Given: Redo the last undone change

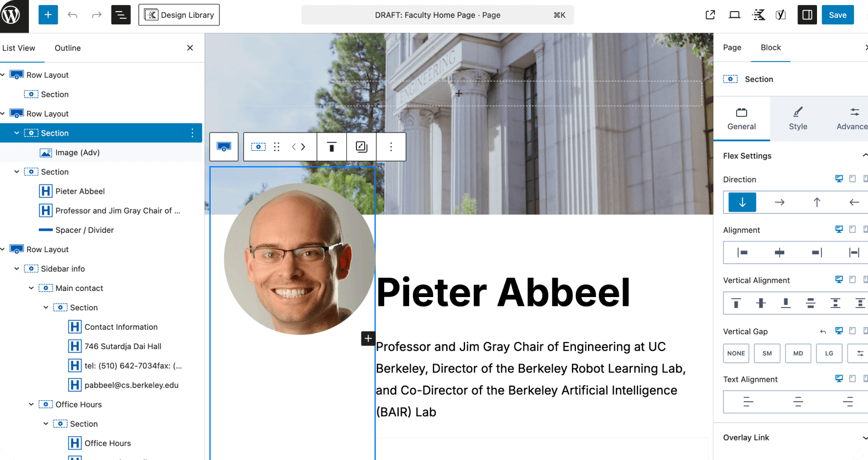Looking at the screenshot, I should pos(97,15).
